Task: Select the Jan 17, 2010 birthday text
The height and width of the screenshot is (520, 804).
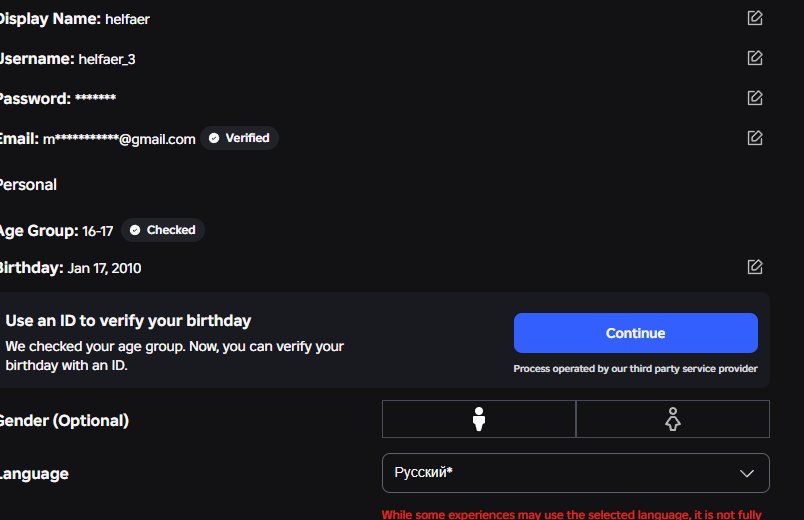Action: point(105,268)
